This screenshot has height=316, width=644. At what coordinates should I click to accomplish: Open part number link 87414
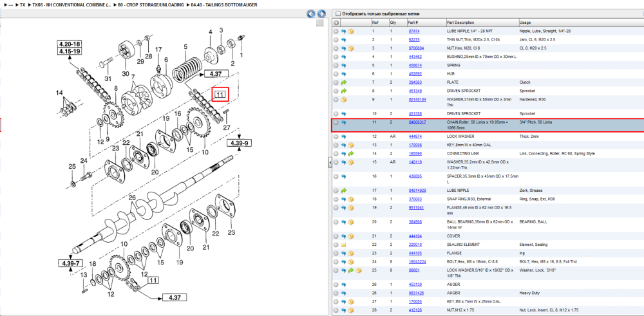click(x=413, y=31)
